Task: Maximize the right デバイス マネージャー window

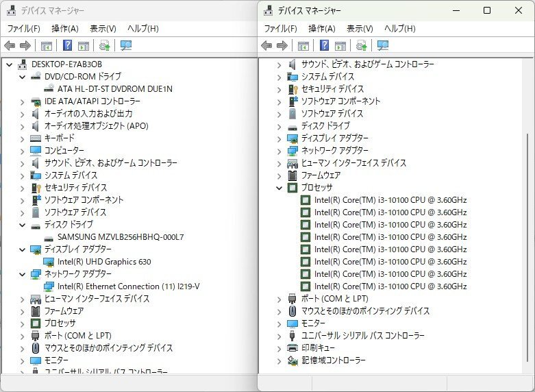Action: pos(487,10)
